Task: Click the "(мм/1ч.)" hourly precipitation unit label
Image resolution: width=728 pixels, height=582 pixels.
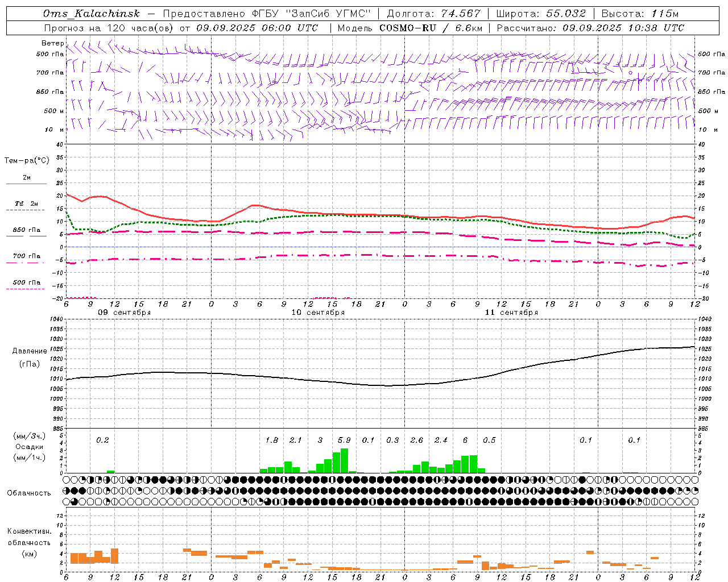Action: coord(30,458)
